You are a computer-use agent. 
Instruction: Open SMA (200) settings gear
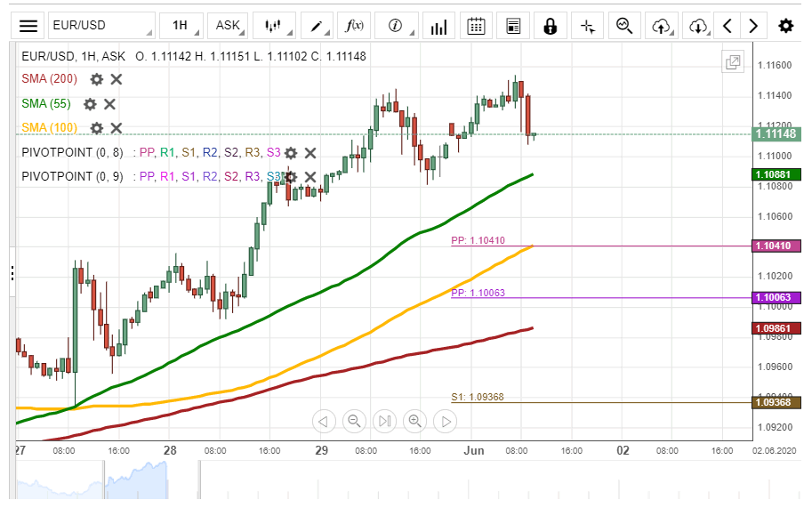[96, 79]
